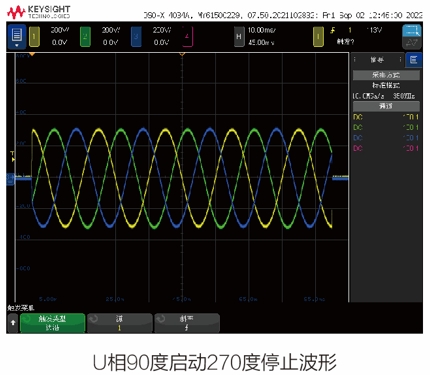Open the main menu list icon
Image resolution: width=430 pixels, height=375 pixels.
[x=17, y=36]
